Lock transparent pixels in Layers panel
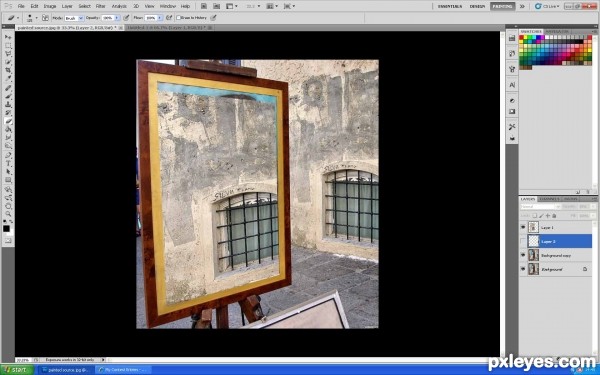 point(535,216)
